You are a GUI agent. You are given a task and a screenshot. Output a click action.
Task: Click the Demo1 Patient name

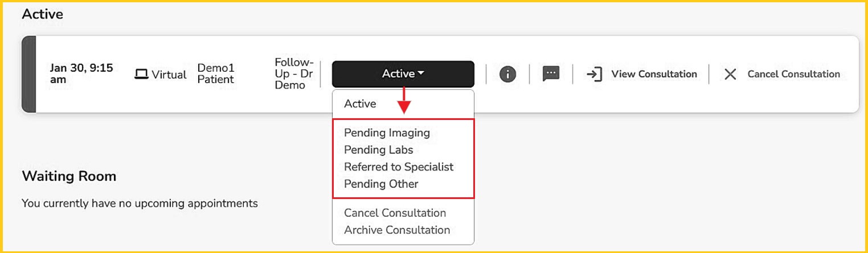[216, 73]
